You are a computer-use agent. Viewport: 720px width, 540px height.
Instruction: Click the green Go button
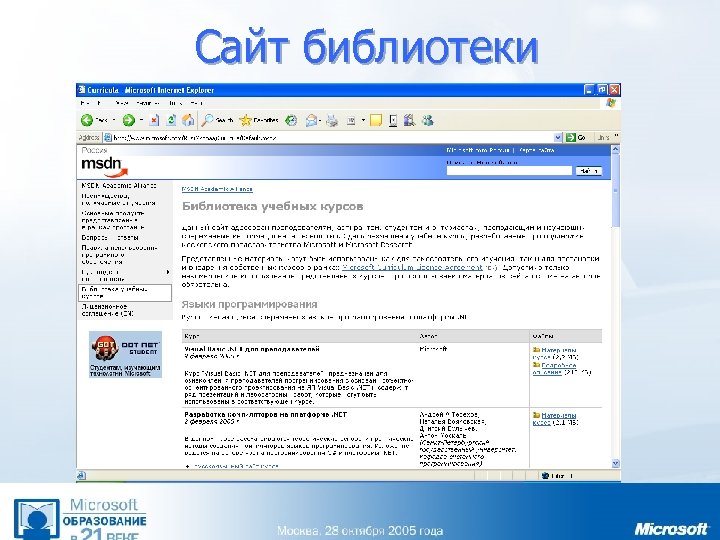(x=577, y=137)
